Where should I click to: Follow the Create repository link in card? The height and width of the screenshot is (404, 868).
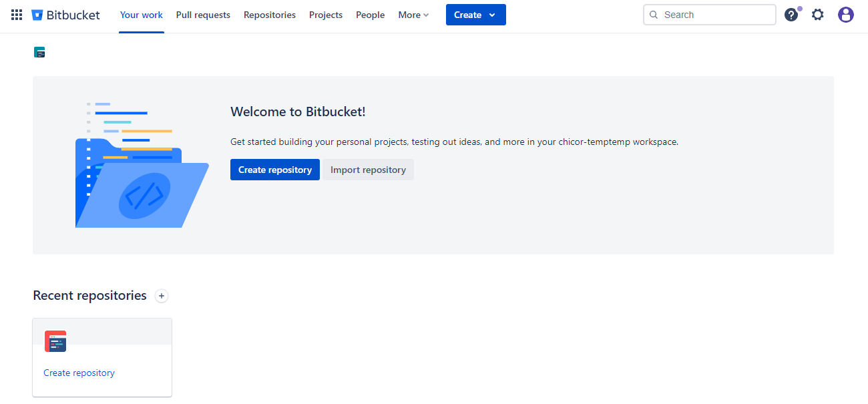coord(79,373)
